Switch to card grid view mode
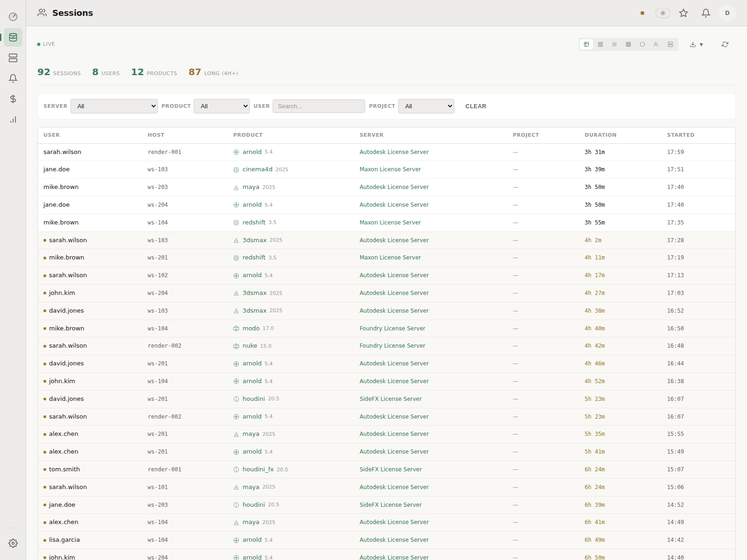Image resolution: width=747 pixels, height=560 pixels. pos(600,44)
